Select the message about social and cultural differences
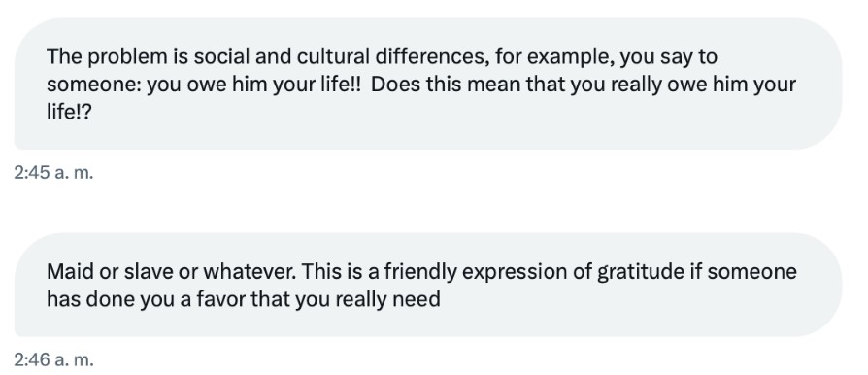This screenshot has width=868, height=375. coord(428,84)
